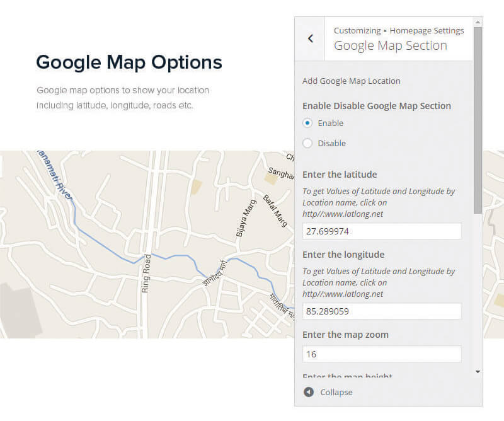Click the customizer panel scrollbar thumb
The height and width of the screenshot is (421, 504).
tap(478, 120)
